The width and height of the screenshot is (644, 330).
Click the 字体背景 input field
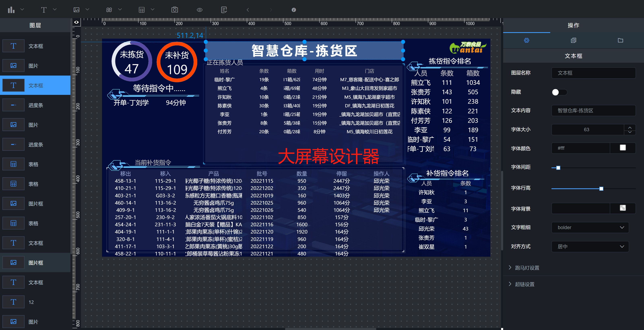(580, 208)
